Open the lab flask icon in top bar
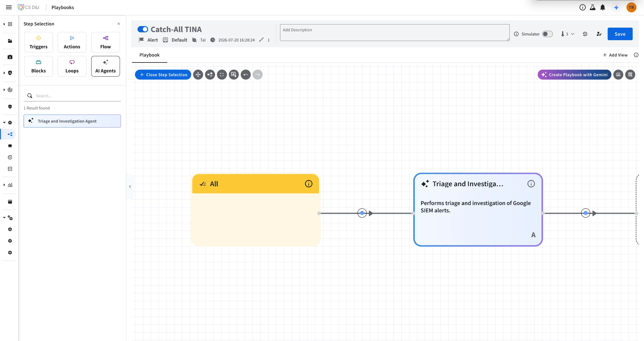 (x=592, y=8)
